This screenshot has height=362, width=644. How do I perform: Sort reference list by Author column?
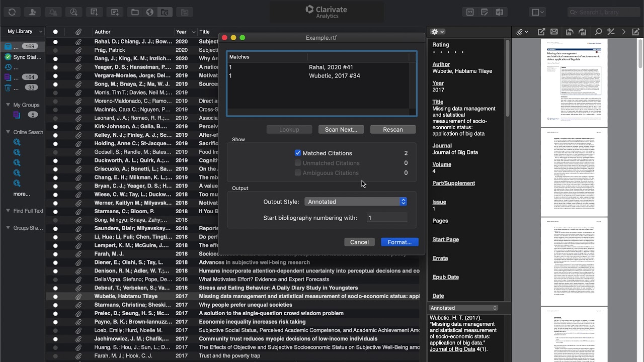(133, 32)
